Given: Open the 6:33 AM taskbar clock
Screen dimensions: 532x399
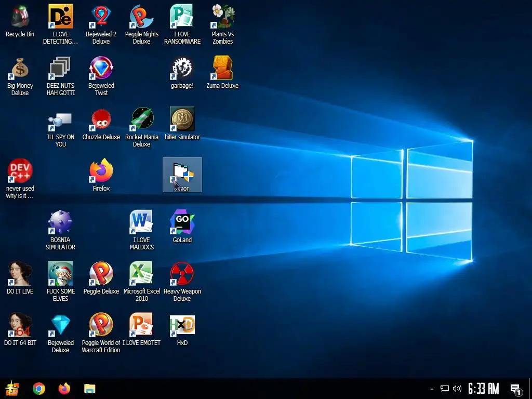Looking at the screenshot, I should coord(484,389).
